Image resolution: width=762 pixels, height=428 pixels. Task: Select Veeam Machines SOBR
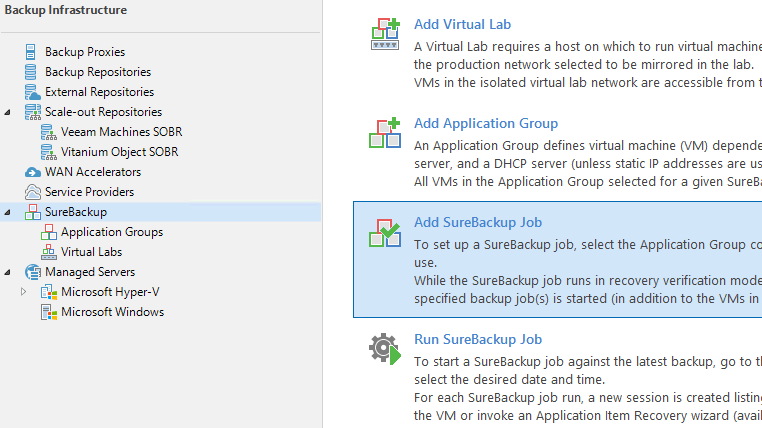pos(121,132)
